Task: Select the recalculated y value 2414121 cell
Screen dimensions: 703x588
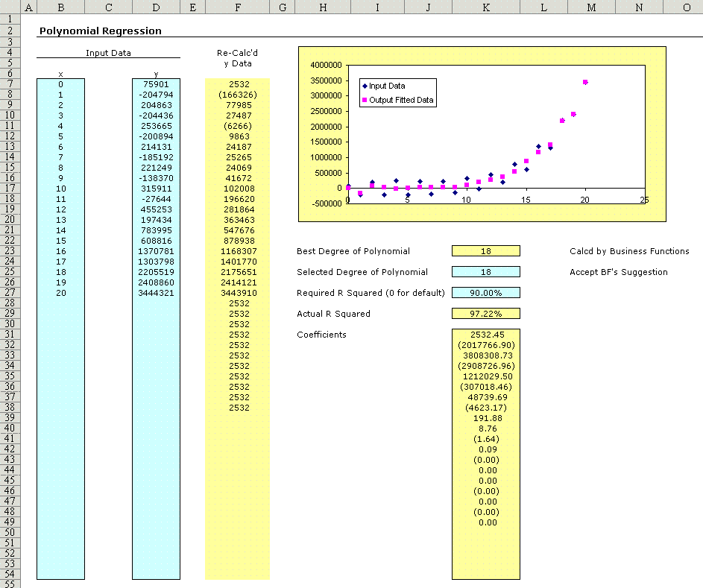Action: (239, 283)
